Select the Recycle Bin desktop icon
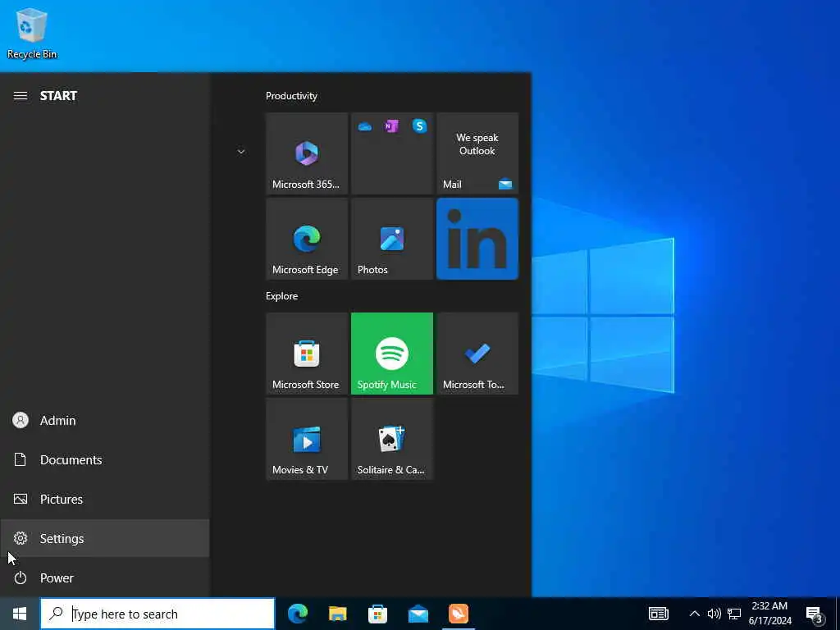 (x=32, y=33)
